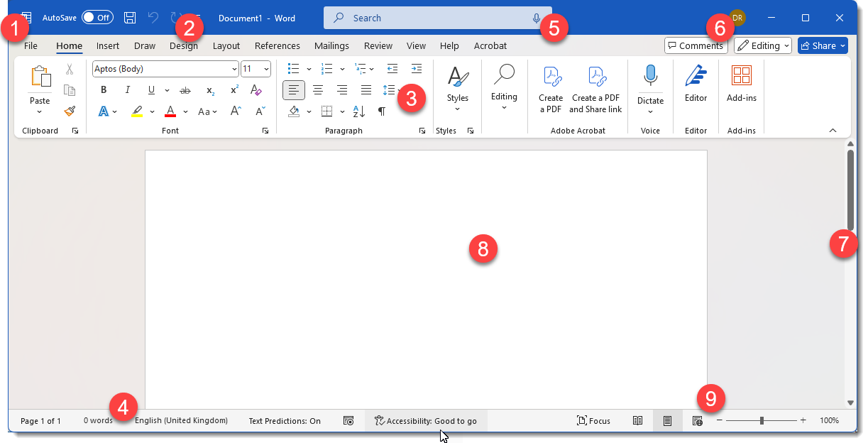Decrease paragraph indent

(392, 69)
